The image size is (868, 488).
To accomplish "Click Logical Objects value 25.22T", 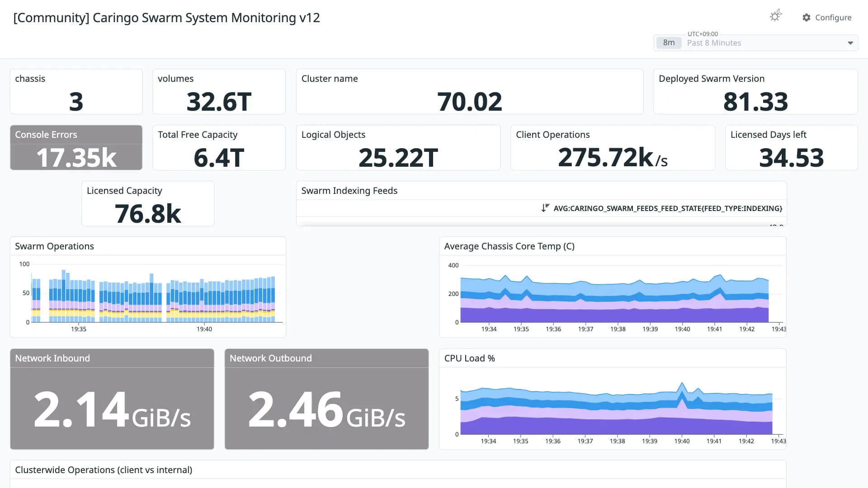I will click(x=398, y=158).
